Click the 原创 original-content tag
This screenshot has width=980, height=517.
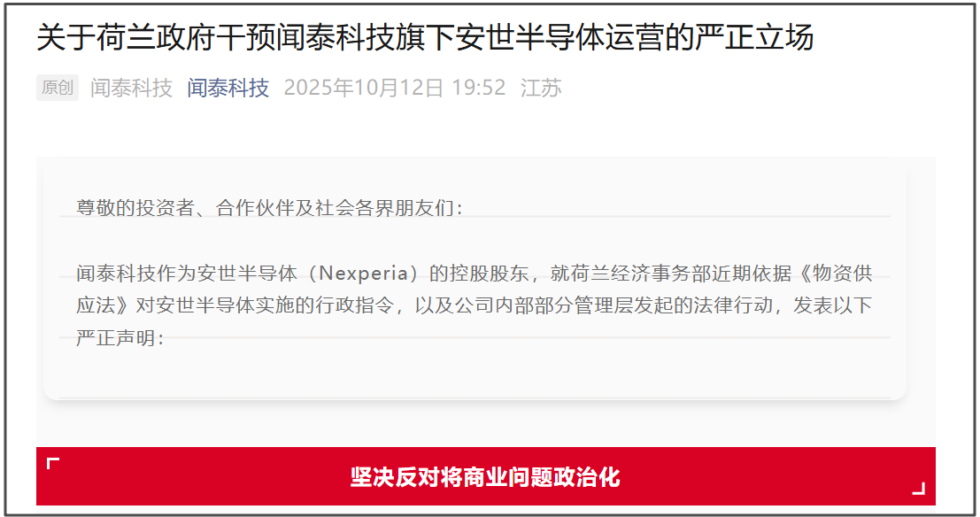click(x=58, y=88)
